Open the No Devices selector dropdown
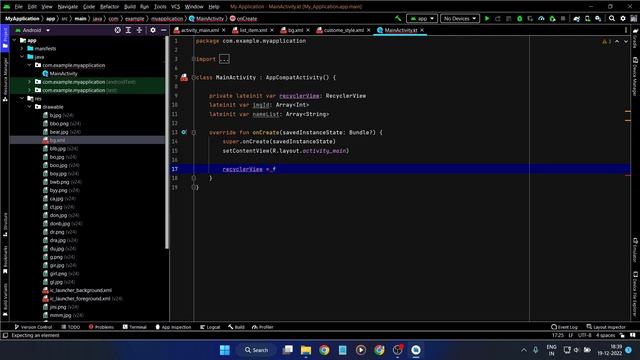 tap(460, 18)
